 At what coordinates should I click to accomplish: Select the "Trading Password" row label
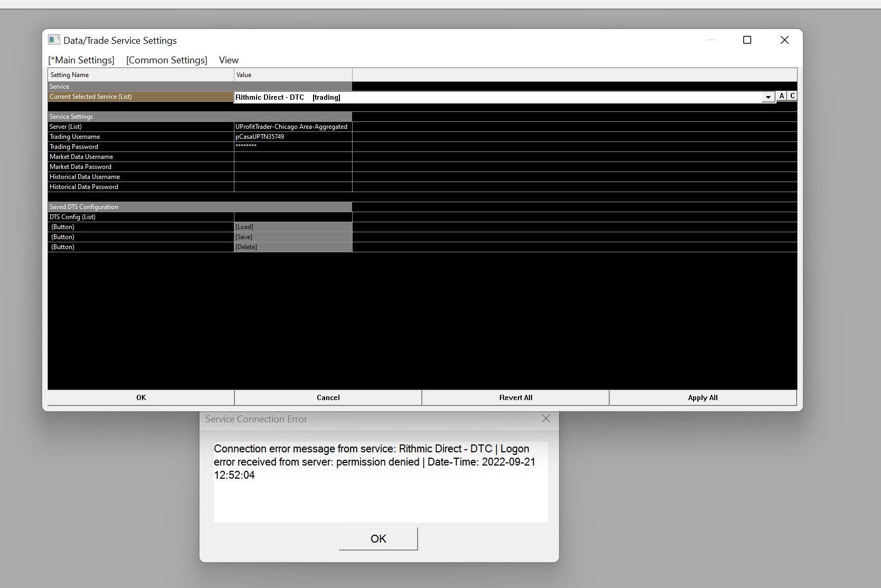point(141,147)
